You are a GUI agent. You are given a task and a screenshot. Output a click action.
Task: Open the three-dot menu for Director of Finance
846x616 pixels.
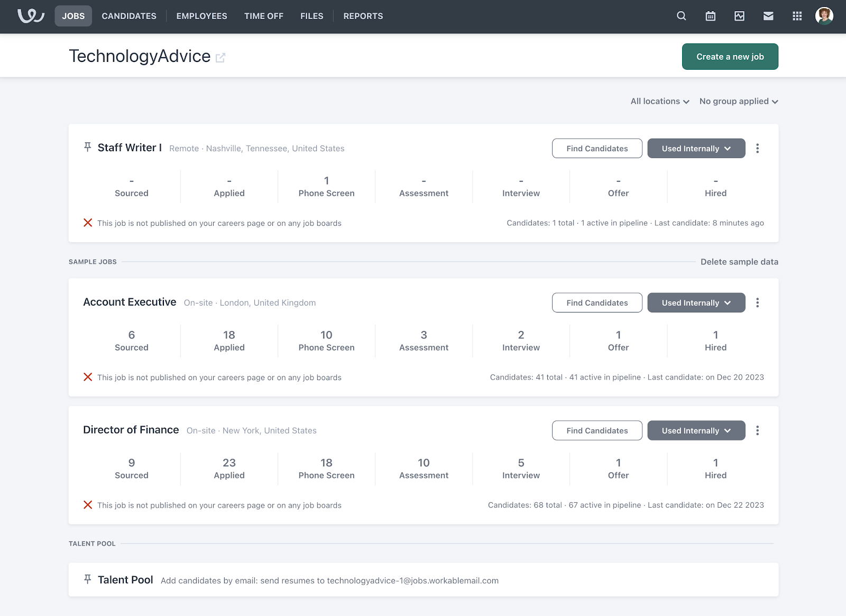click(x=758, y=430)
